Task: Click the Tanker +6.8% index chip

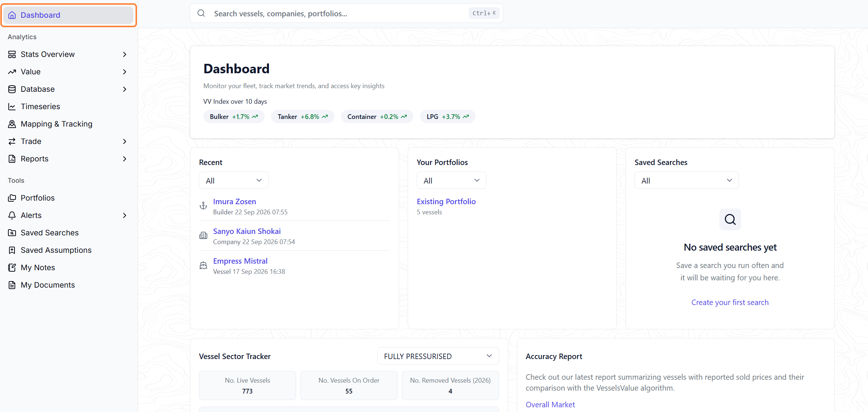Action: (x=303, y=117)
